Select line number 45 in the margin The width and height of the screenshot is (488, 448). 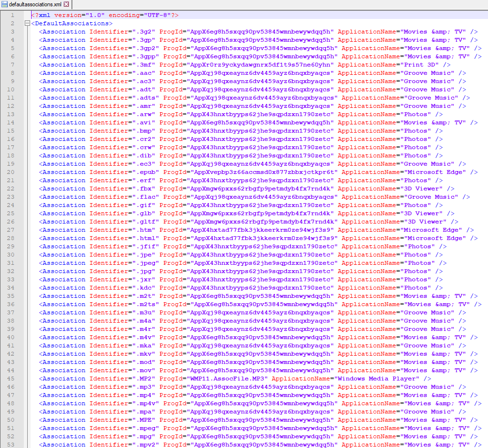pyautogui.click(x=11, y=379)
